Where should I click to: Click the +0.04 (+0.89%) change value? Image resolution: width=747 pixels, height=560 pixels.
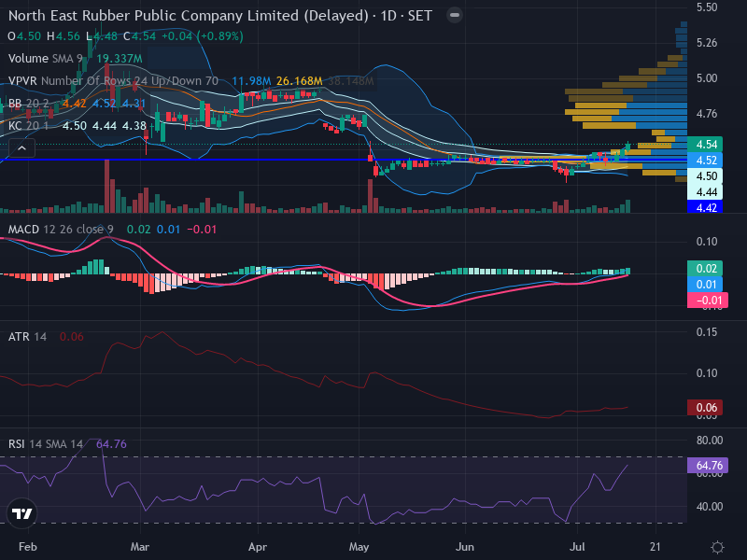click(202, 36)
